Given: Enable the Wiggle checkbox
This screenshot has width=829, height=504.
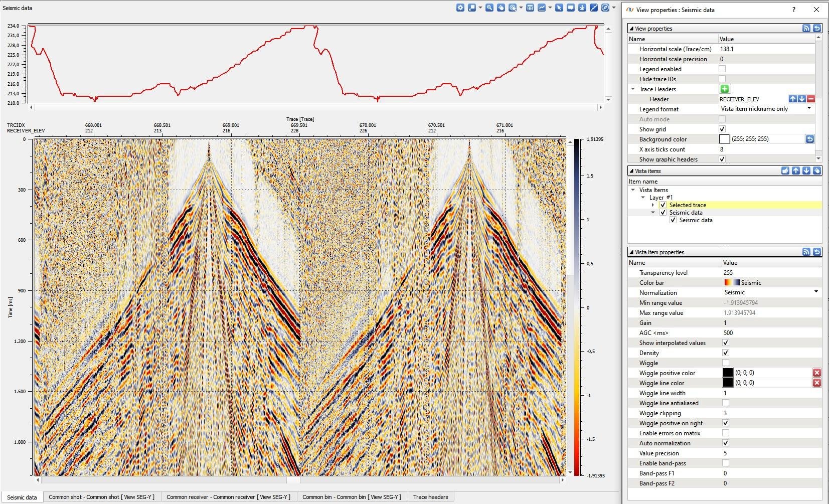Looking at the screenshot, I should click(x=725, y=363).
